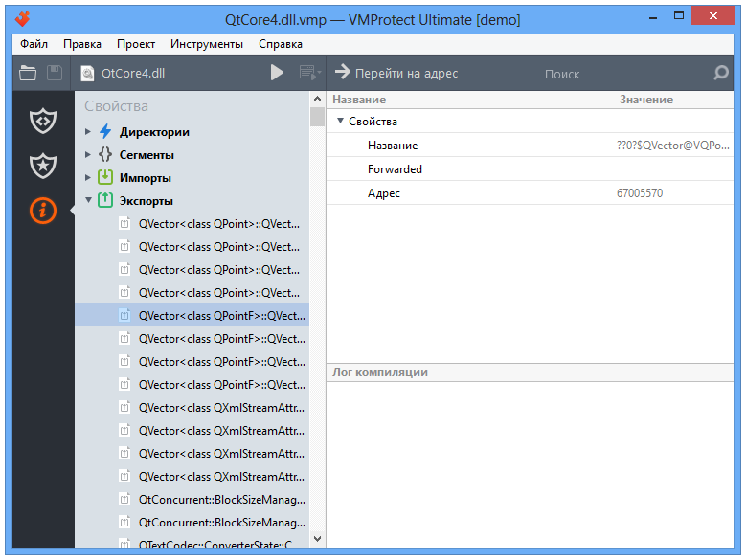Click the green Импорты download icon
The height and width of the screenshot is (560, 746).
(x=105, y=177)
